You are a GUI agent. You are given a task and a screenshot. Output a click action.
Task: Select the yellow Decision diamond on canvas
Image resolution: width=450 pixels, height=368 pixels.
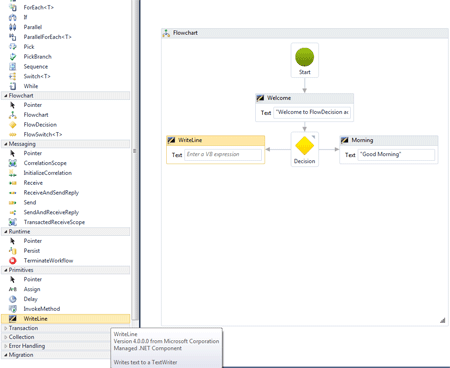pyautogui.click(x=305, y=146)
